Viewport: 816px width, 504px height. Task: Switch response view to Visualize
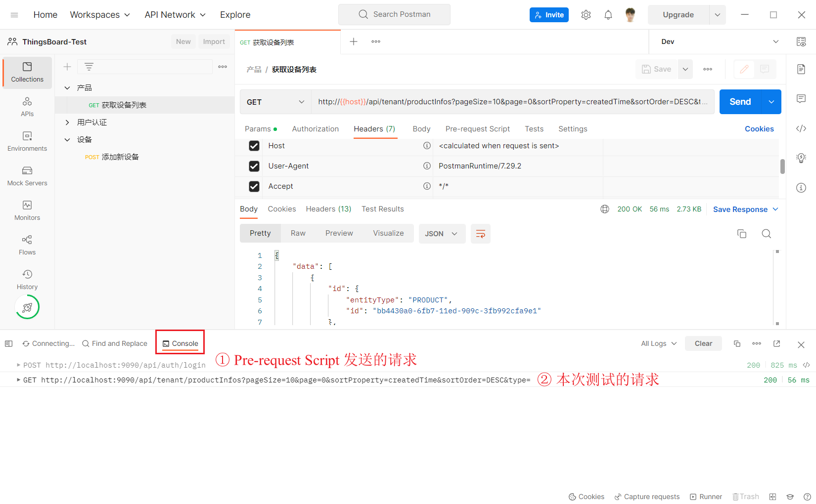pos(389,233)
